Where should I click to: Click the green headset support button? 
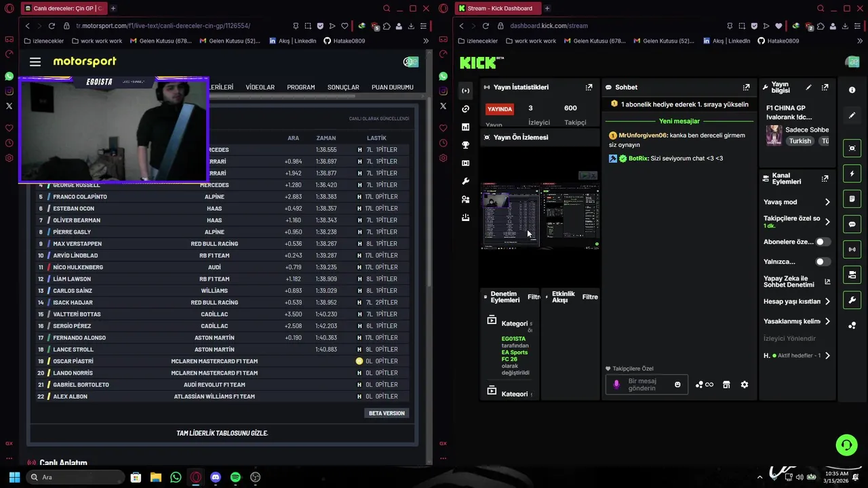846,445
